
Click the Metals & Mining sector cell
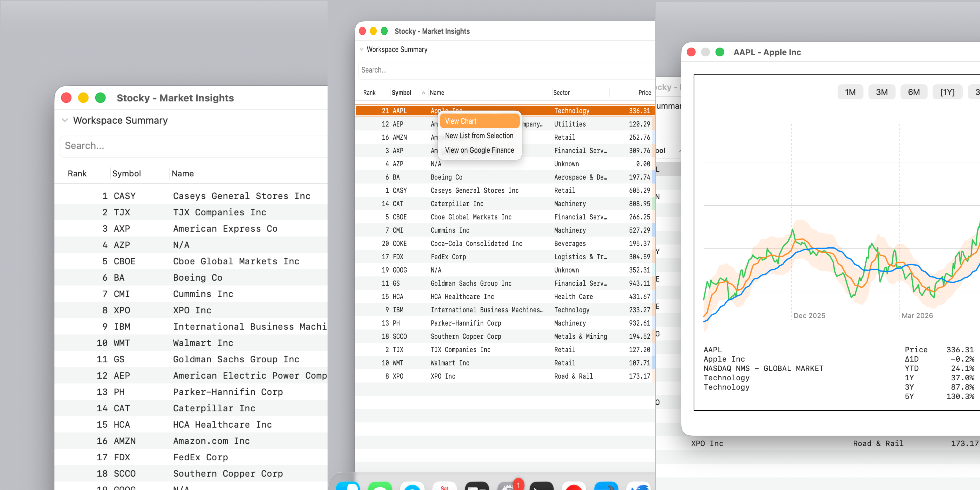tap(580, 337)
